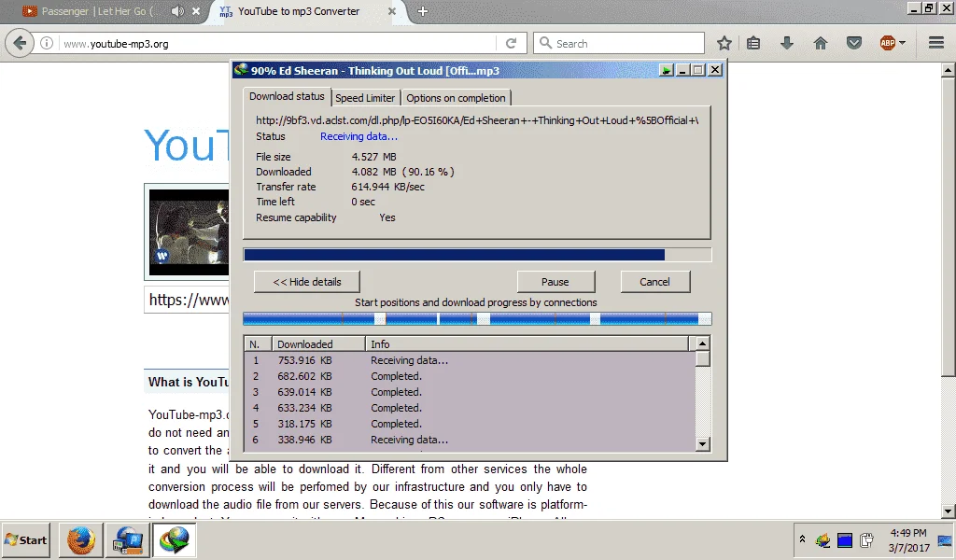
Task: Open site information icon in address bar
Action: (x=47, y=43)
